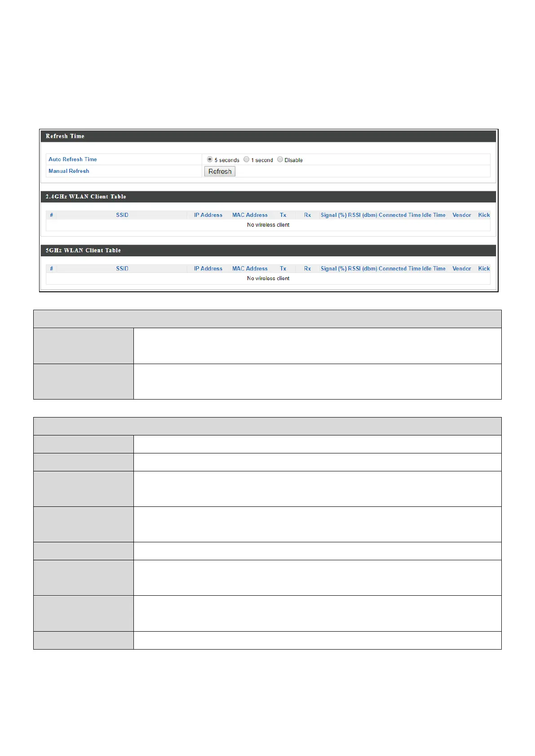Click Idle Time column in 2.4GHz table

click(x=434, y=215)
